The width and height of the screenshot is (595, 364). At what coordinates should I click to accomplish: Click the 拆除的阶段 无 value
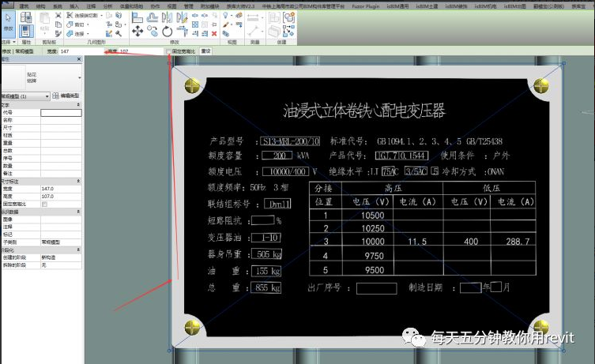(x=61, y=265)
